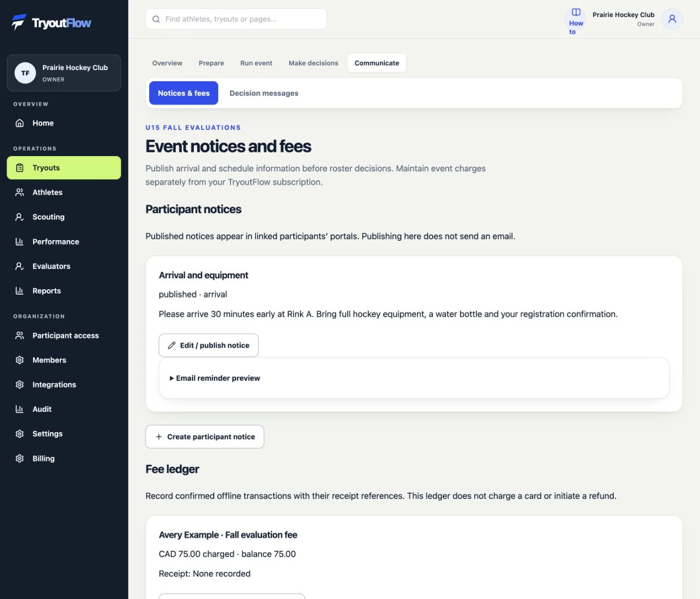Click the Home house icon in sidebar
This screenshot has width=700, height=599.
coord(20,123)
